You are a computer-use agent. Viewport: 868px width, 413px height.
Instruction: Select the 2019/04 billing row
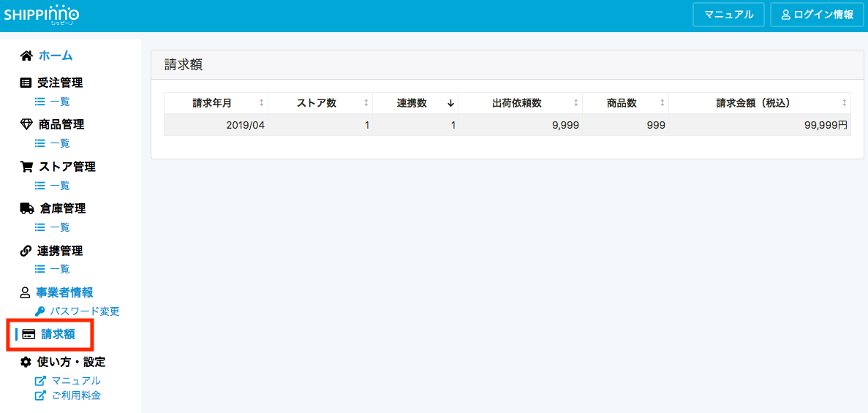(x=507, y=125)
